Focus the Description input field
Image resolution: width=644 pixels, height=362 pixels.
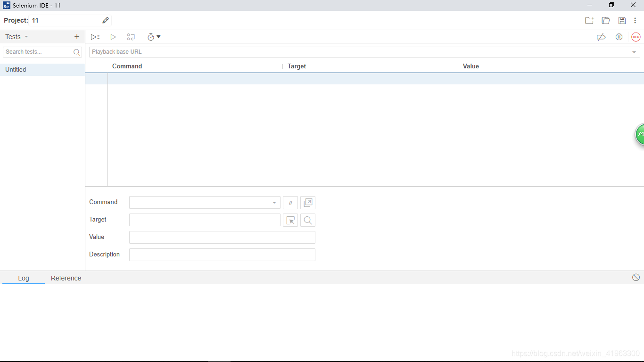coord(222,255)
